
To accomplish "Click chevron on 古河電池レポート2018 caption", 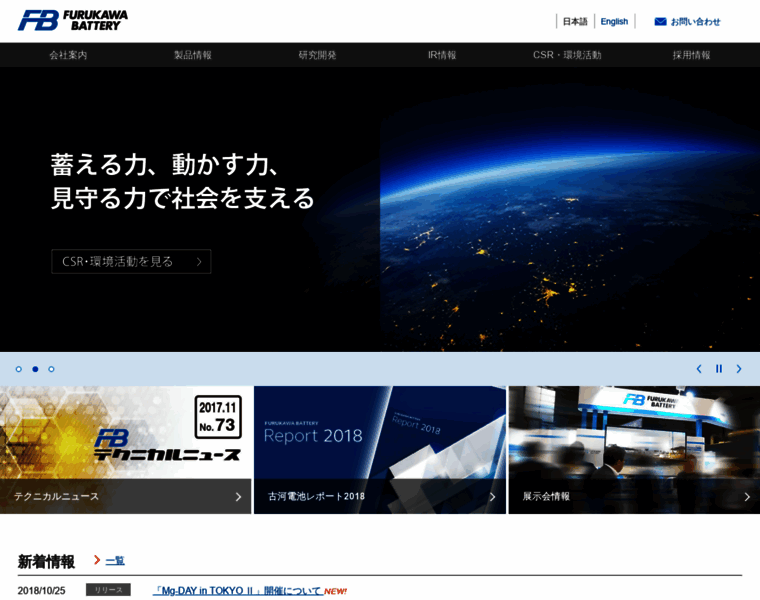I will [x=492, y=497].
